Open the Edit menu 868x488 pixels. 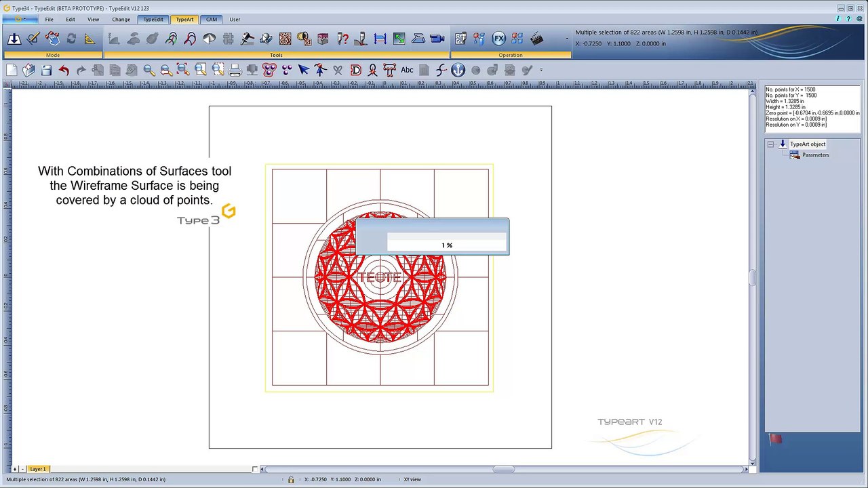71,19
